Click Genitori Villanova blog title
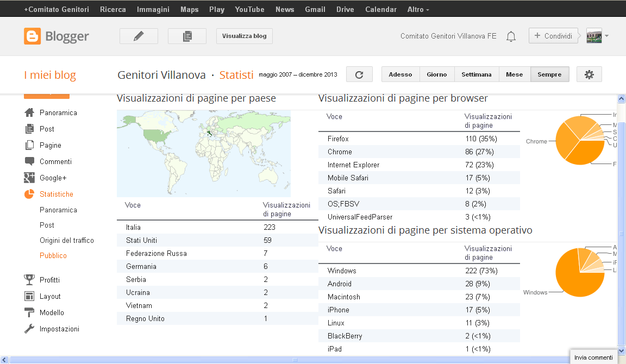Image resolution: width=626 pixels, height=364 pixels. 161,74
